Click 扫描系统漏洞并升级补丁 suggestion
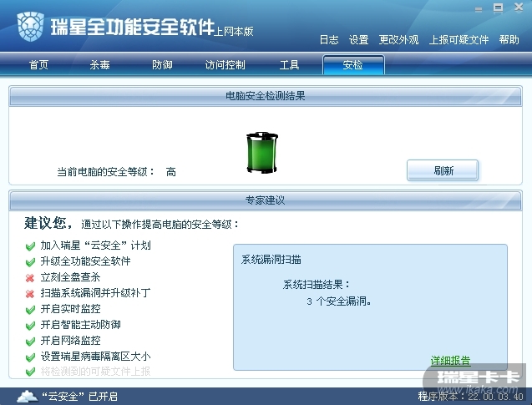This screenshot has width=532, height=405. tap(95, 292)
